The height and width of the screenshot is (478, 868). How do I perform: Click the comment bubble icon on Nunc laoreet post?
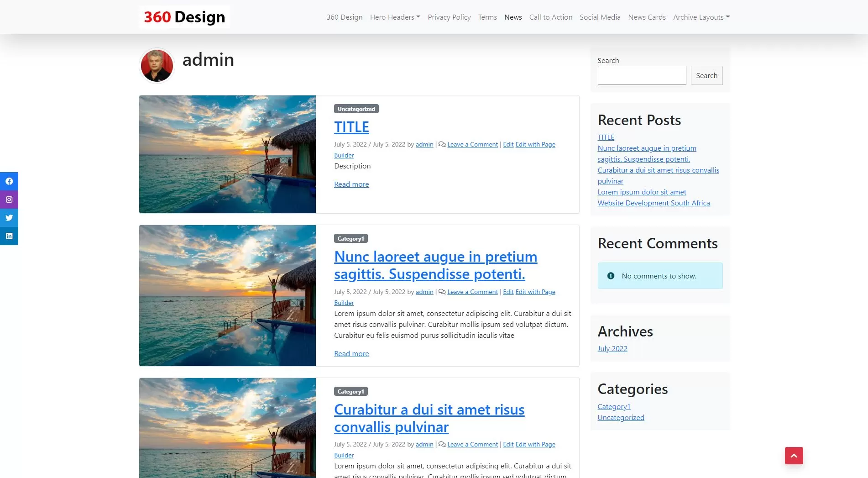click(442, 292)
